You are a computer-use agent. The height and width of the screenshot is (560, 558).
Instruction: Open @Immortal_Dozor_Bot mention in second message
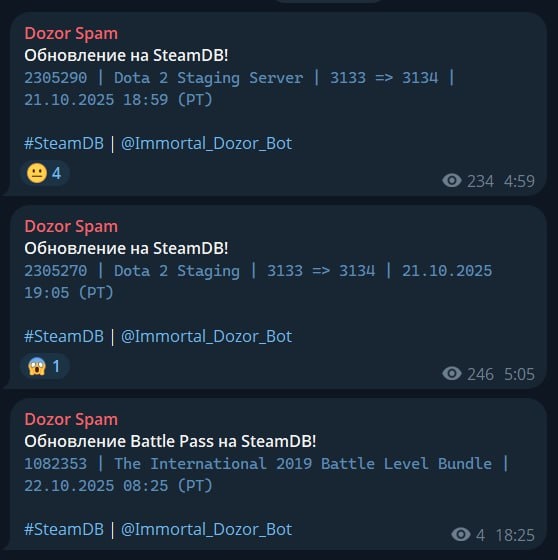(206, 337)
